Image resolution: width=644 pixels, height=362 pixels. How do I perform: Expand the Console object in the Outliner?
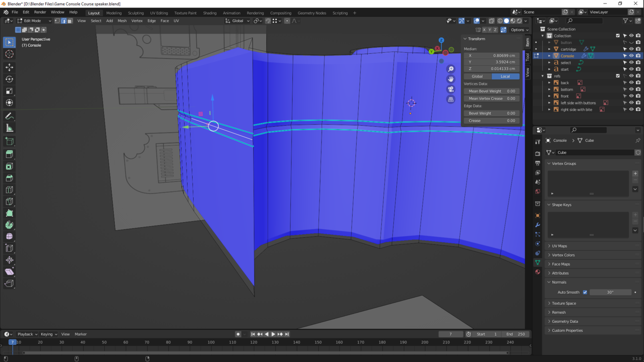pos(549,56)
